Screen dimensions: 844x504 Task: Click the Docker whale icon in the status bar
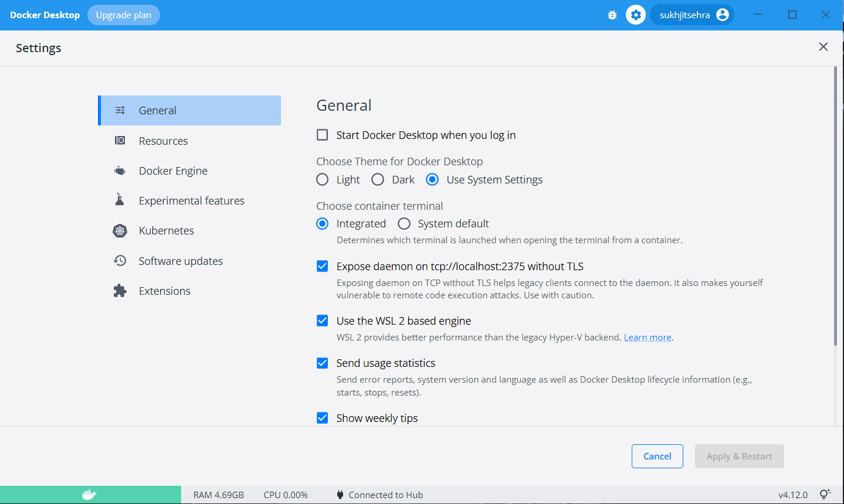89,494
